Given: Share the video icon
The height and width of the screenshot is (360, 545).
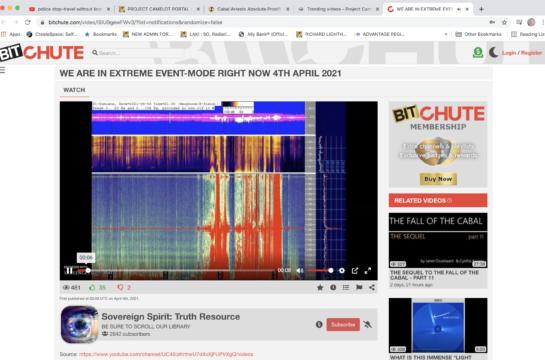Looking at the screenshot, I should coord(372,287).
